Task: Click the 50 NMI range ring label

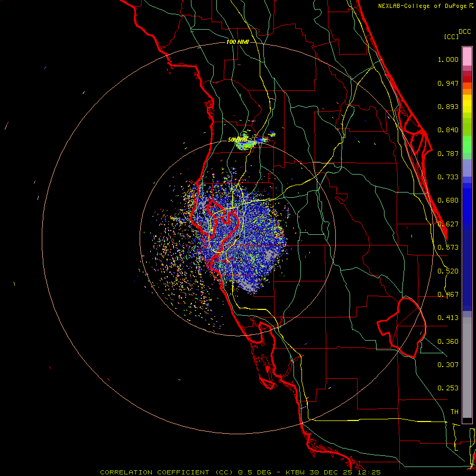Action: 237,140
